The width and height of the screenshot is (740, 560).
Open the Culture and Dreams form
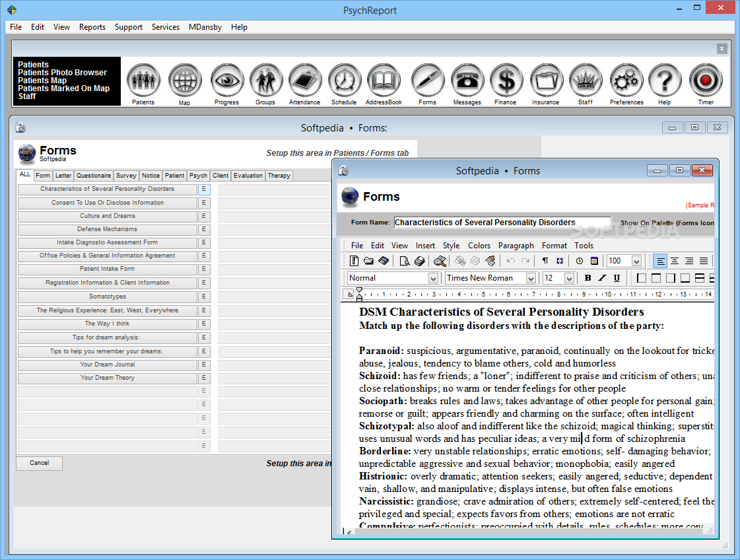pyautogui.click(x=108, y=216)
